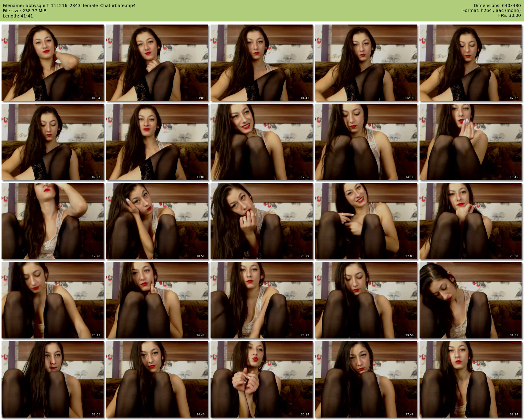Select the thumbnail stamped 15:45
Viewport: 524px width, 420px height.
click(x=471, y=142)
